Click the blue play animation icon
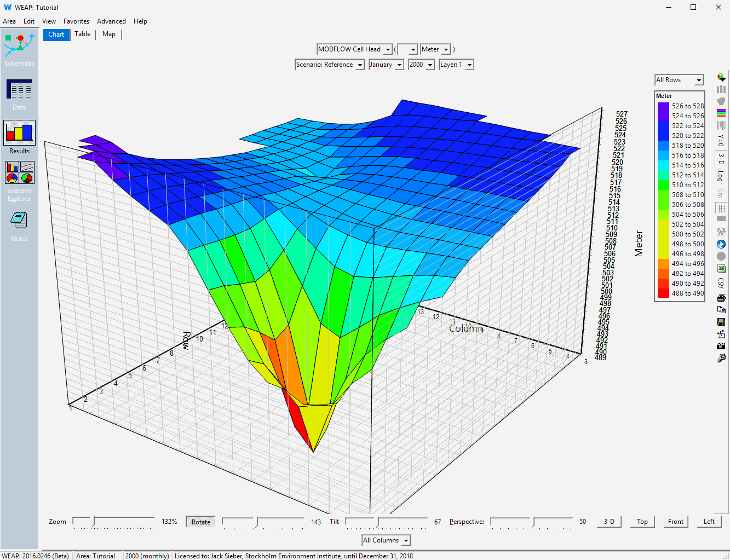The width and height of the screenshot is (730, 560). [721, 244]
